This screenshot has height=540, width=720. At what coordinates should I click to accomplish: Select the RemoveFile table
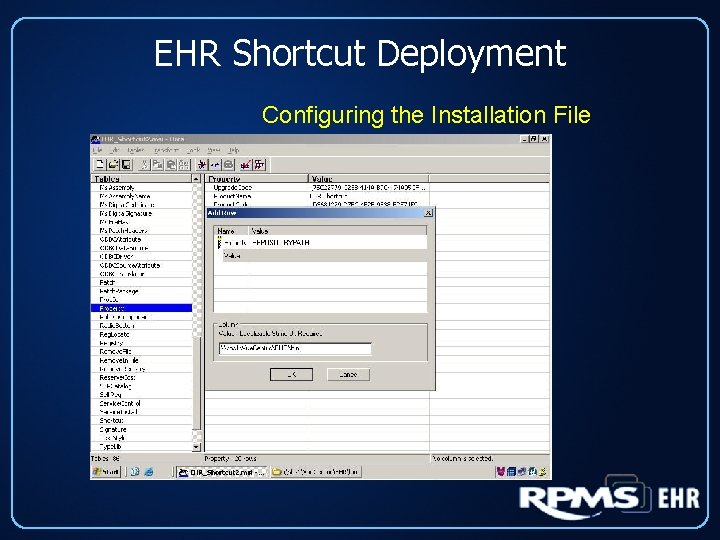click(x=141, y=351)
